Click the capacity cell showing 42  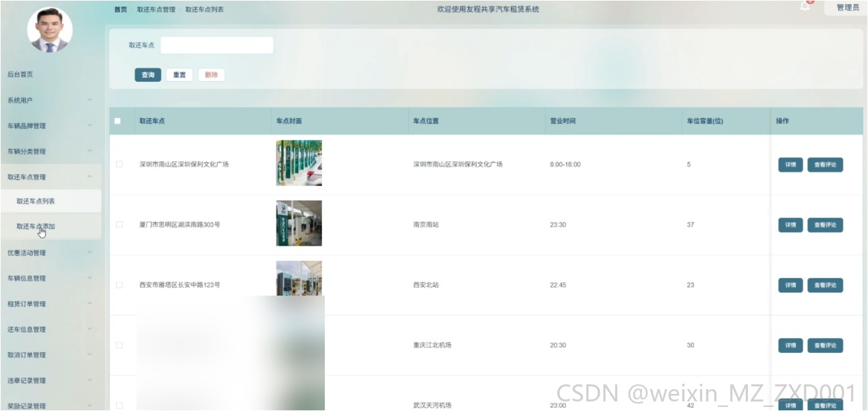pos(691,405)
